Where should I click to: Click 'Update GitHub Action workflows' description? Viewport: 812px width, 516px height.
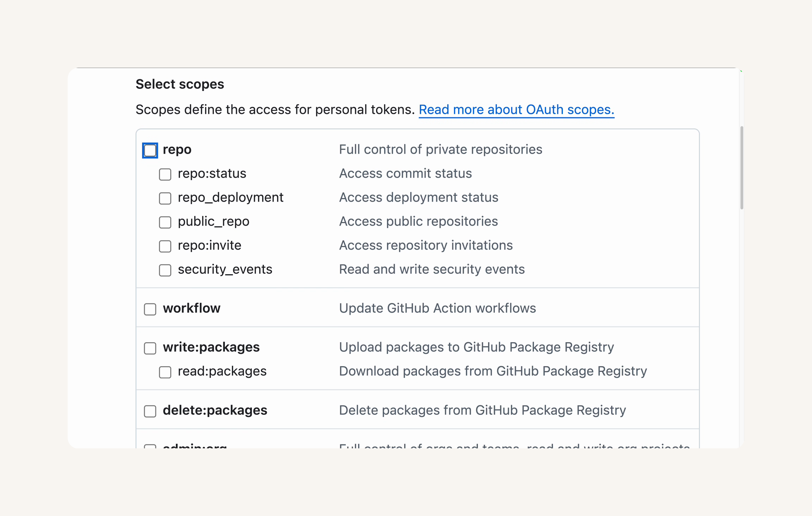point(437,308)
